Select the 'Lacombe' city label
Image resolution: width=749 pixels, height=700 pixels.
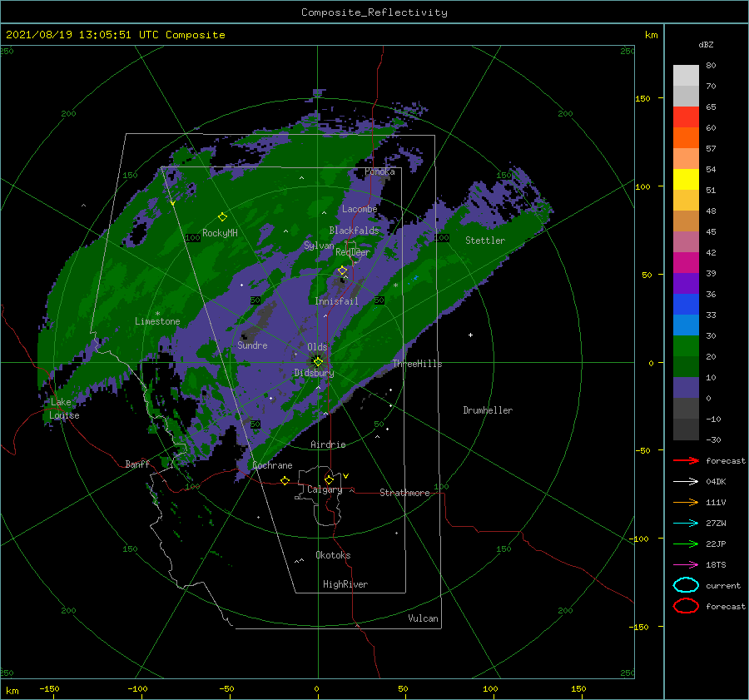pos(360,209)
